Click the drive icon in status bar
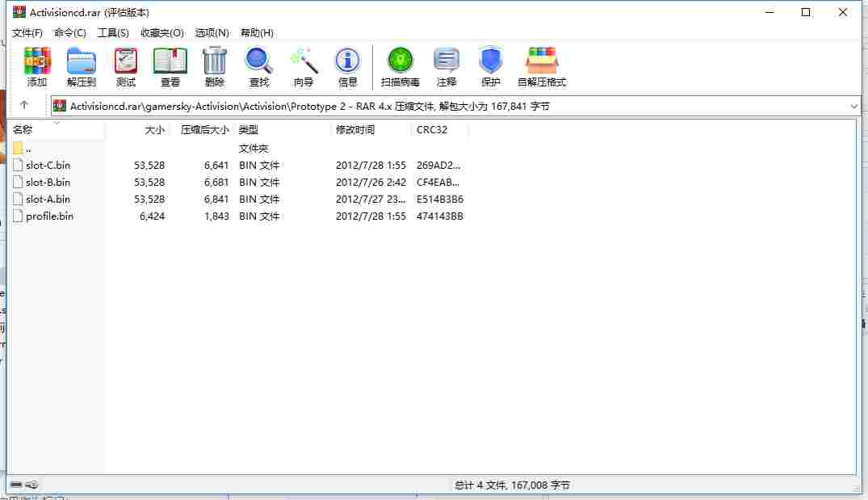Image resolution: width=868 pixels, height=500 pixels. tap(16, 485)
